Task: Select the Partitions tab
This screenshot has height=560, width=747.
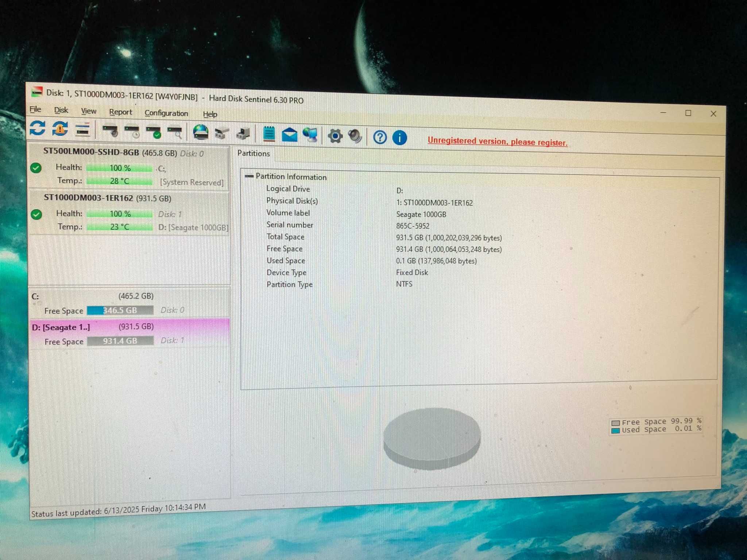Action: point(253,153)
